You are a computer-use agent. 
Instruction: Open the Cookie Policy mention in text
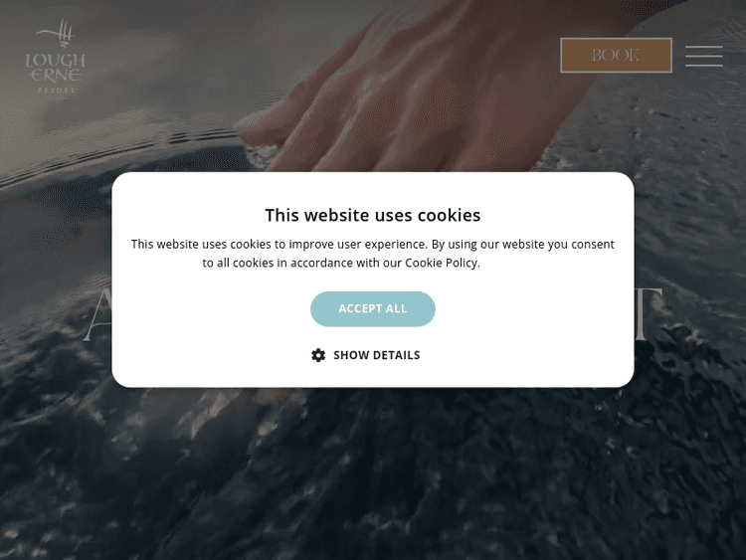click(x=441, y=264)
